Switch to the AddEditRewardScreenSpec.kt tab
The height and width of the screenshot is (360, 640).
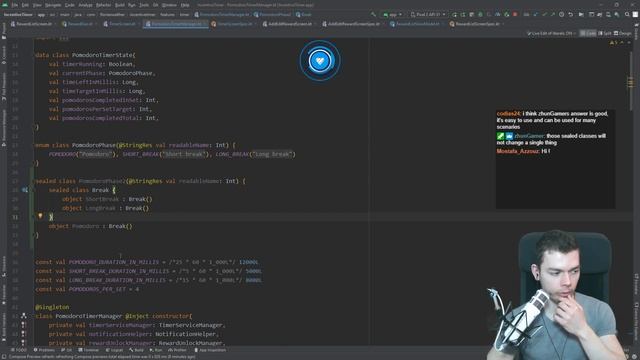[x=353, y=24]
